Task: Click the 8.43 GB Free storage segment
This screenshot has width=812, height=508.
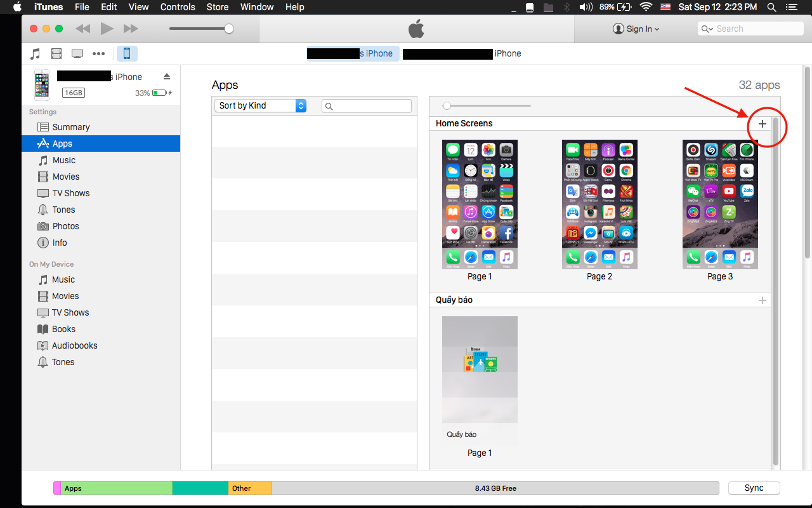Action: point(495,488)
